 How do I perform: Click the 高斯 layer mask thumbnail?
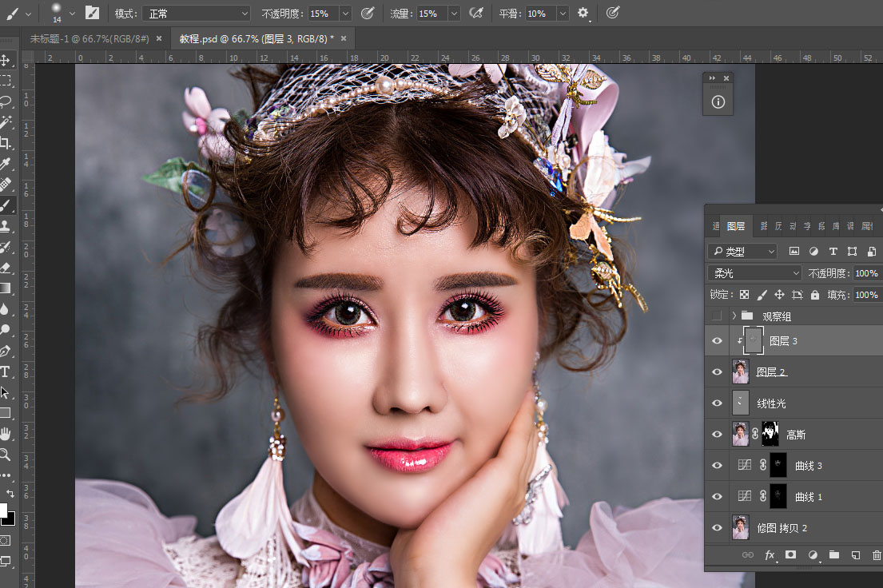coord(770,435)
